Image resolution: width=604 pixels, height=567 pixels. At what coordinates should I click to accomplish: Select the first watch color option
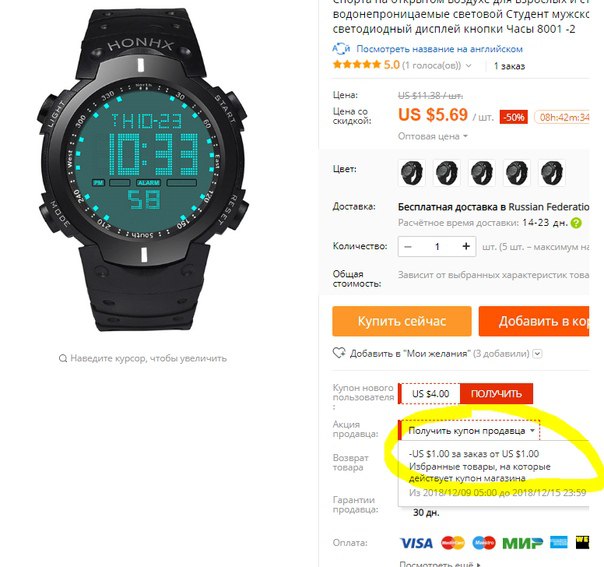(x=412, y=173)
